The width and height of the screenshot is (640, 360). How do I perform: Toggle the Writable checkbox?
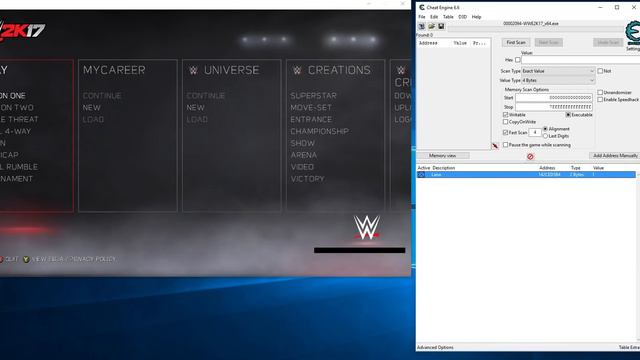[x=505, y=115]
